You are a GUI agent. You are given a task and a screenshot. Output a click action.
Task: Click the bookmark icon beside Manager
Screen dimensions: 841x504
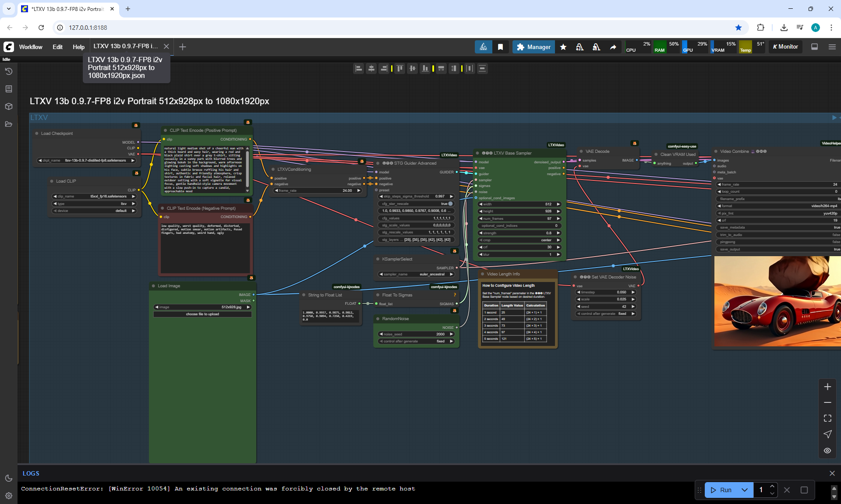(x=500, y=47)
